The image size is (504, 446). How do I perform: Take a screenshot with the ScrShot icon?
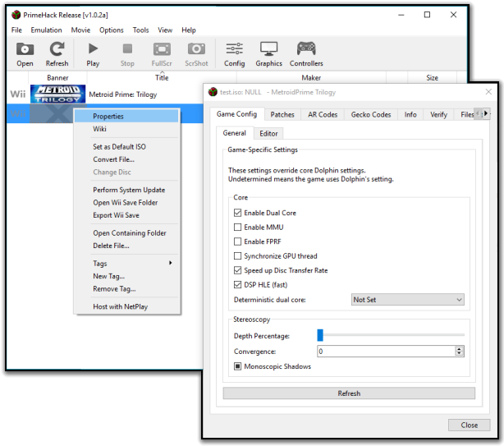click(196, 54)
